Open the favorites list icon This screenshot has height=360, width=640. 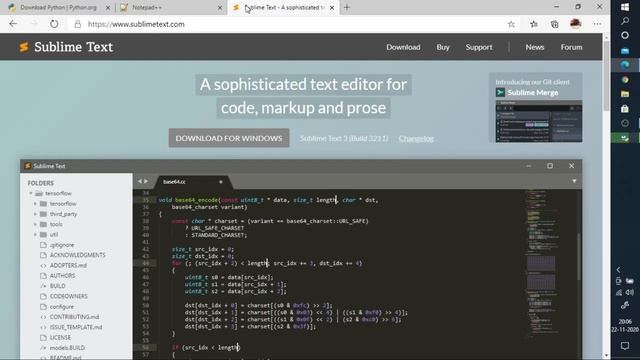click(x=533, y=24)
